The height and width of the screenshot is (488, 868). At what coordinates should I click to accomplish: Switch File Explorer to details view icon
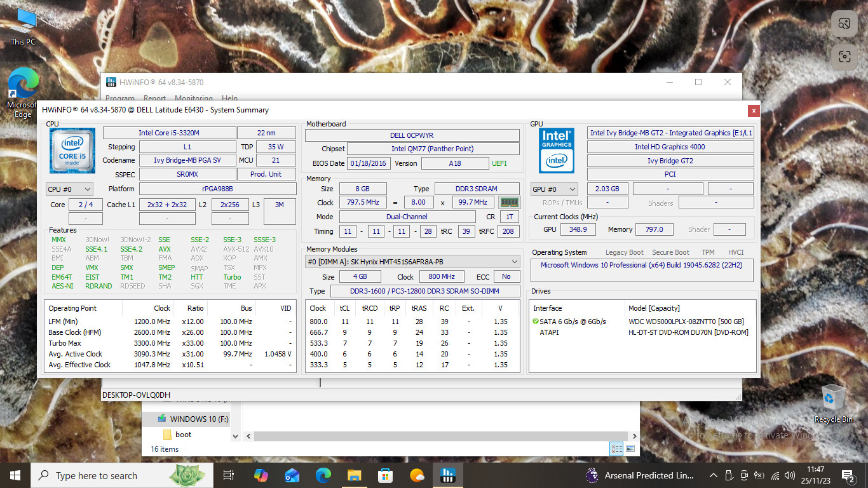pos(616,449)
